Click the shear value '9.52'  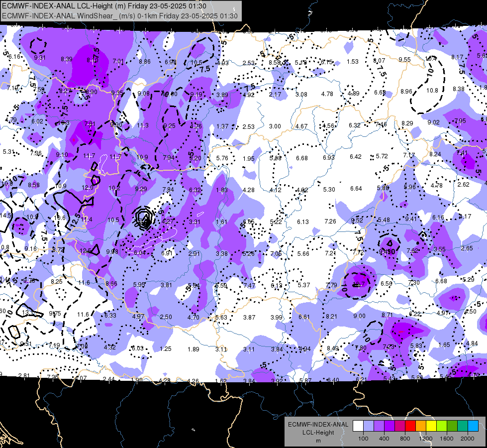tap(357, 220)
